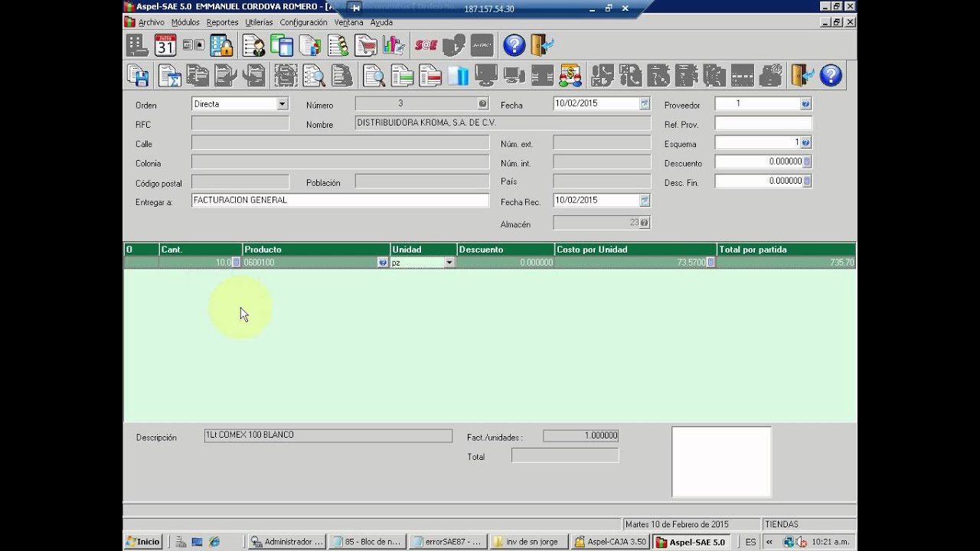
Task: Click the red S@E icon
Action: pos(426,45)
